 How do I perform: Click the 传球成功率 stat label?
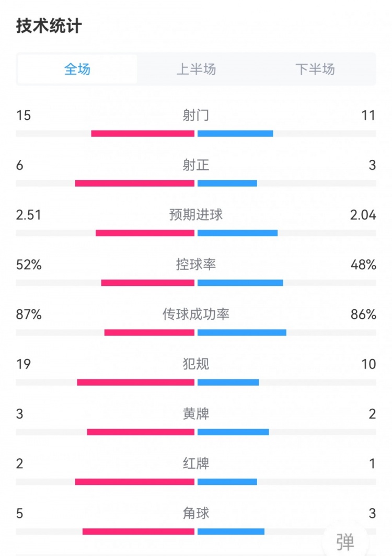pos(196,314)
